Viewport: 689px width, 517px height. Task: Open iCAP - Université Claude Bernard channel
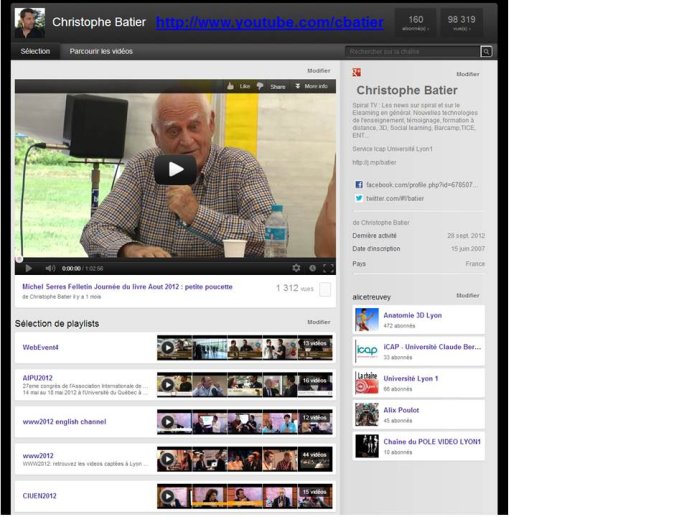coord(432,347)
